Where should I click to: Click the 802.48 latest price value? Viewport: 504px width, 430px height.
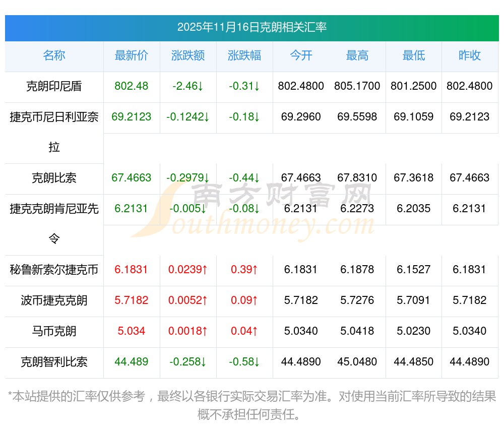[132, 86]
